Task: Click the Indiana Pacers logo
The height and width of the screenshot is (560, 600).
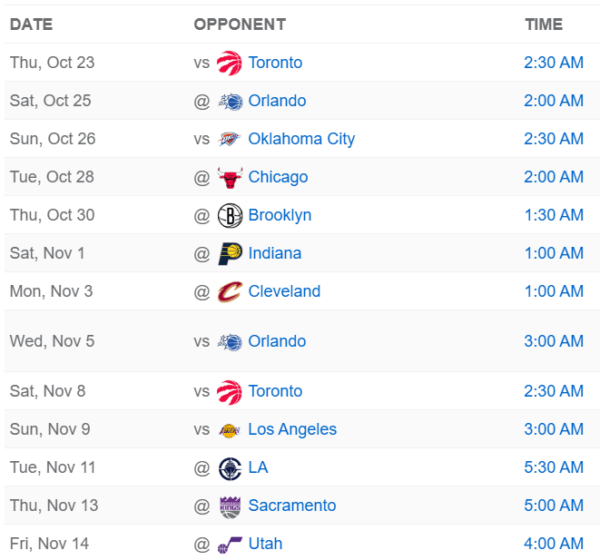Action: tap(230, 253)
